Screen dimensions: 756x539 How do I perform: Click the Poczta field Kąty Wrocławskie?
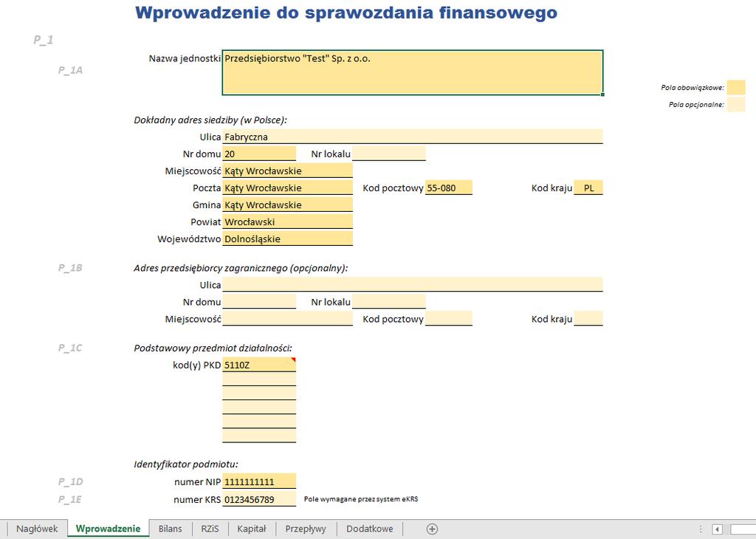pyautogui.click(x=287, y=188)
